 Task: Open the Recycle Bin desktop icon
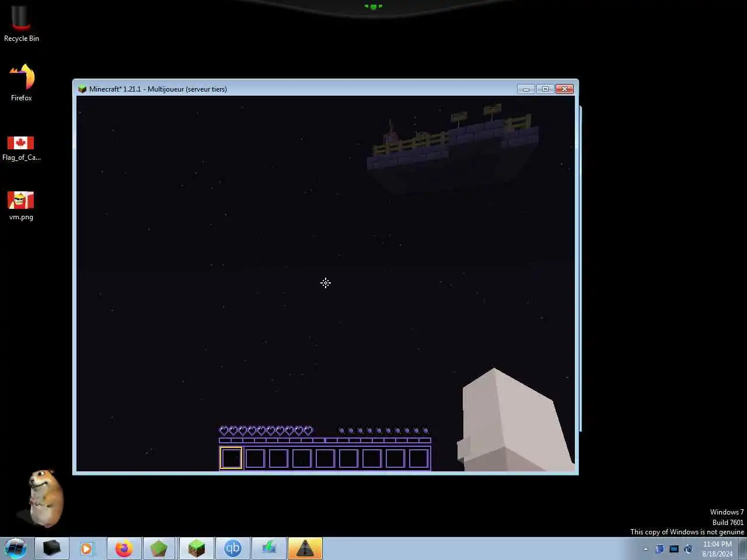pyautogui.click(x=21, y=23)
